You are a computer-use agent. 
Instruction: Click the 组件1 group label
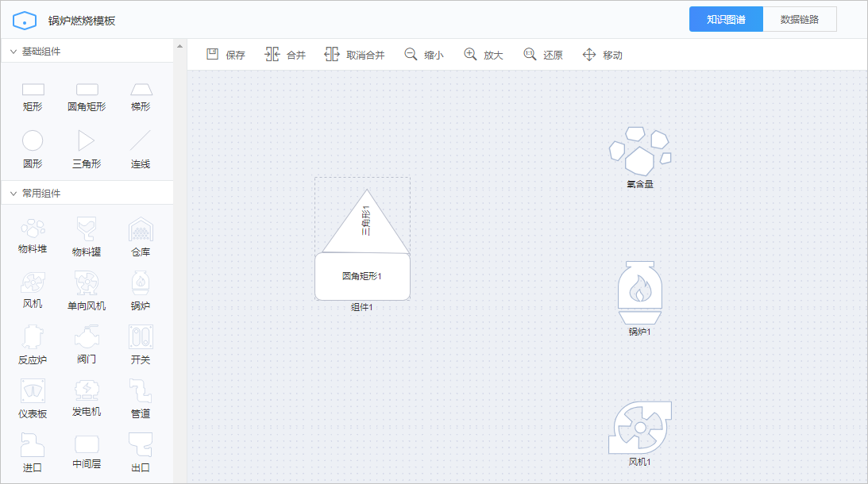tap(362, 307)
